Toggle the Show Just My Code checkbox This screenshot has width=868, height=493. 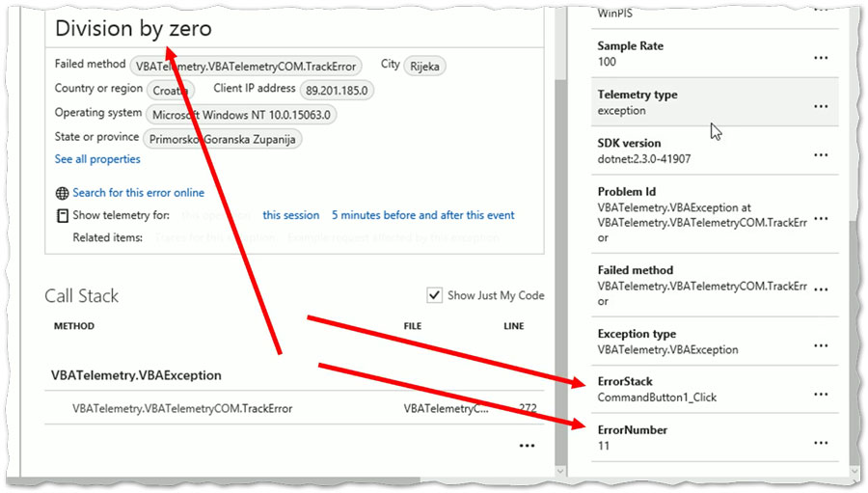point(435,295)
